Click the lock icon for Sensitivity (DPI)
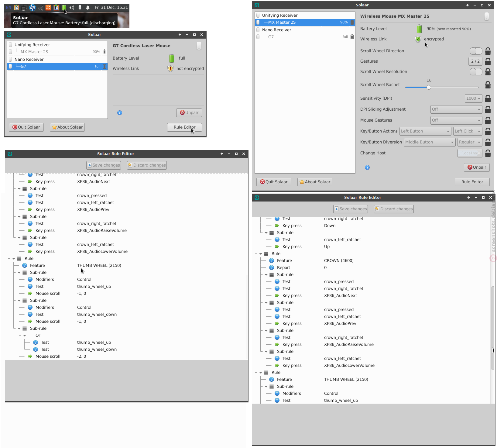497x448 pixels. (x=488, y=98)
